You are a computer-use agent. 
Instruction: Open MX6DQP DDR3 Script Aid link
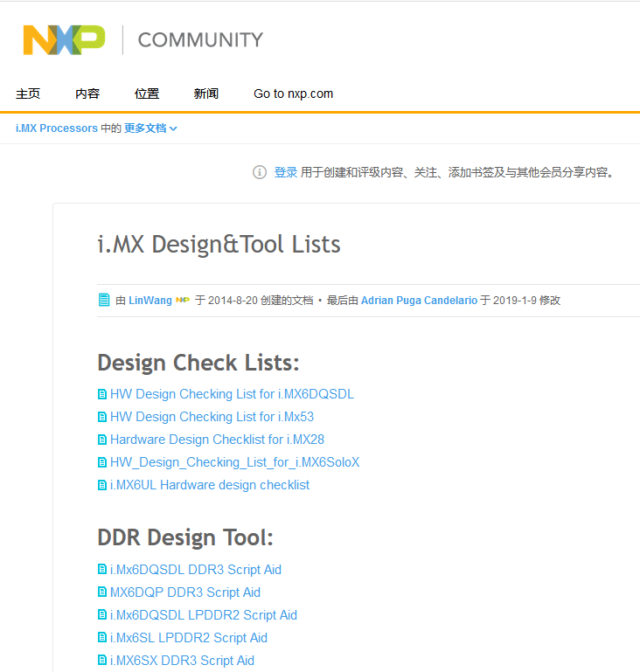[x=185, y=592]
